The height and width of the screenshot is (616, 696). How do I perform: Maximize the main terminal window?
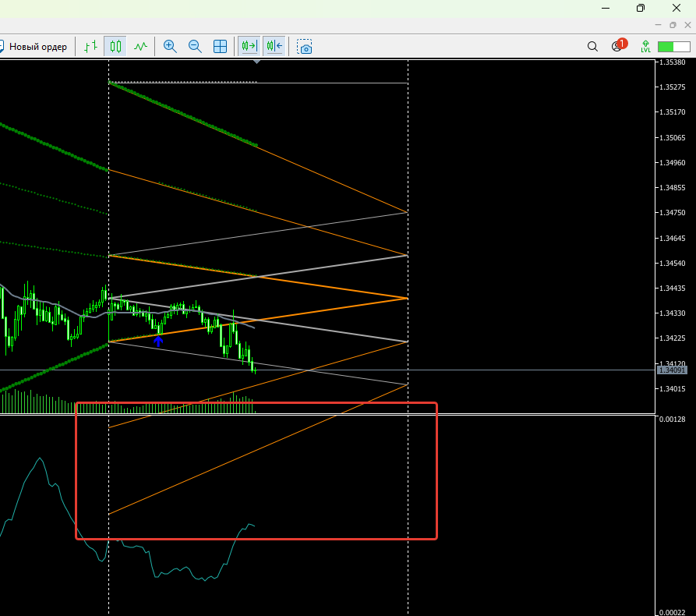click(x=641, y=8)
